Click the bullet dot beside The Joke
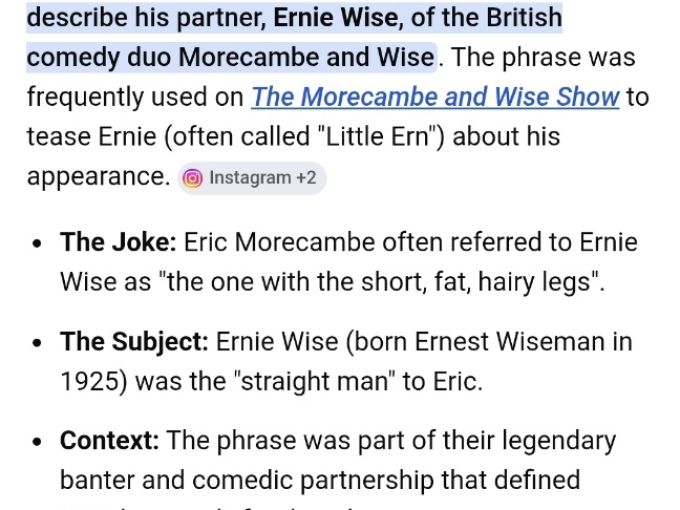This screenshot has width=680, height=510. coord(37,244)
